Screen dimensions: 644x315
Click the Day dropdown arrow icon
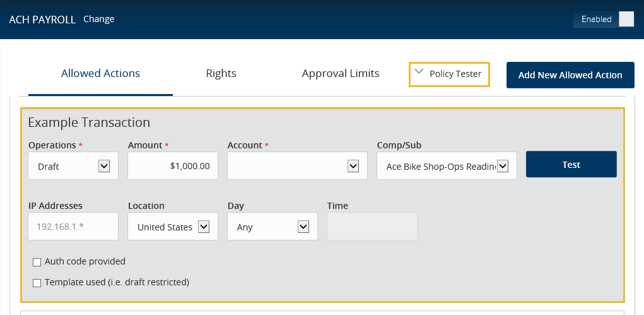(x=303, y=227)
